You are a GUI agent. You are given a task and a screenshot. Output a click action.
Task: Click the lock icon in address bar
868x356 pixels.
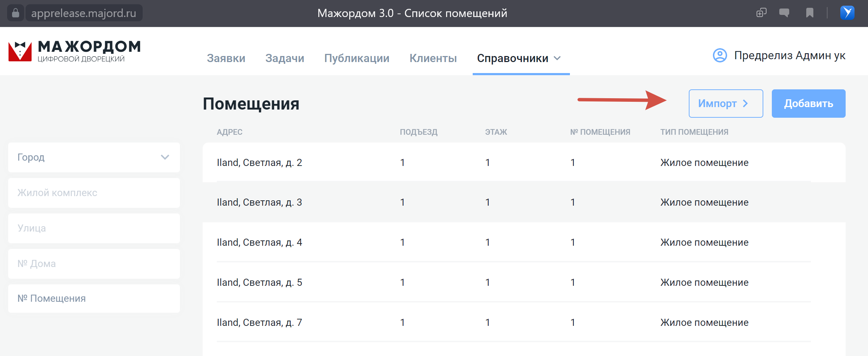15,13
